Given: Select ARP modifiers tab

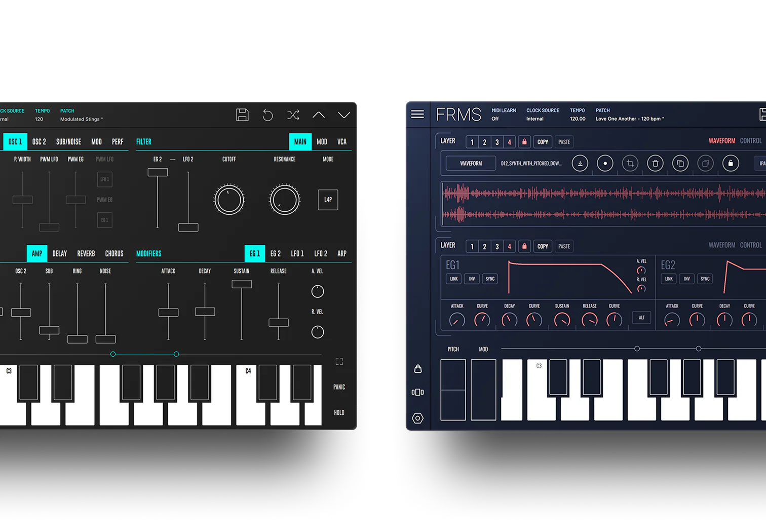Looking at the screenshot, I should [x=342, y=253].
